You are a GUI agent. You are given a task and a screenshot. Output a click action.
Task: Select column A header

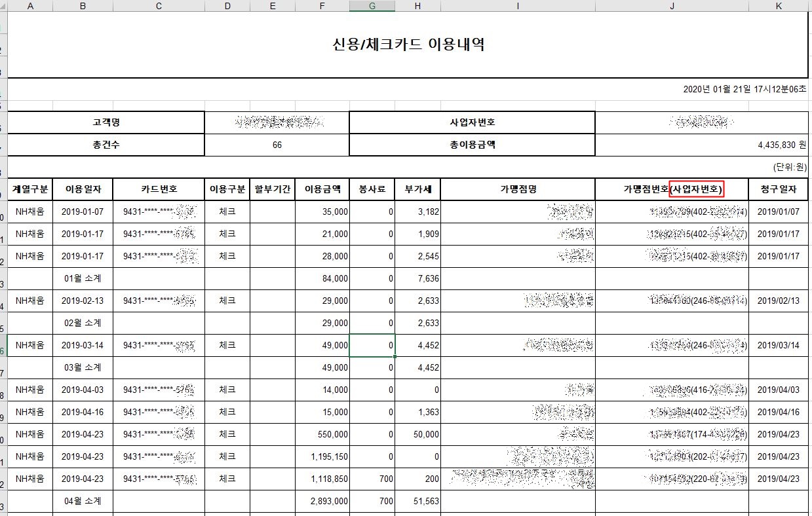click(29, 6)
